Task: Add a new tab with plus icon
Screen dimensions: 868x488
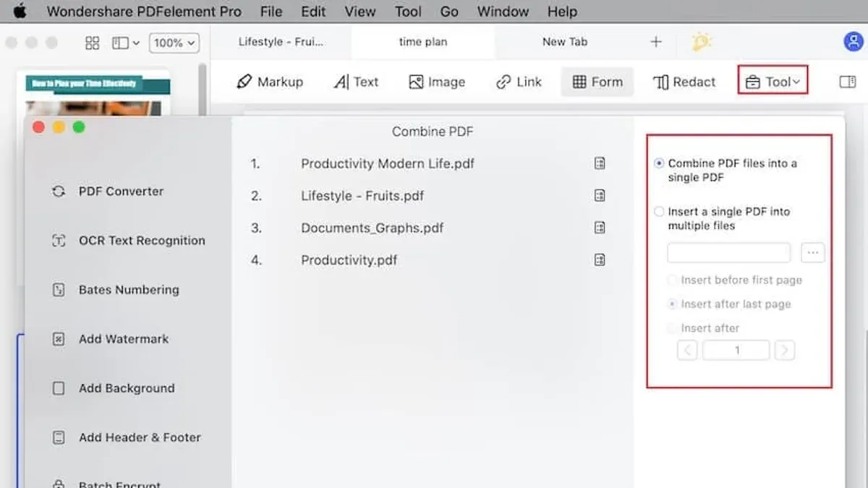Action: pyautogui.click(x=656, y=42)
